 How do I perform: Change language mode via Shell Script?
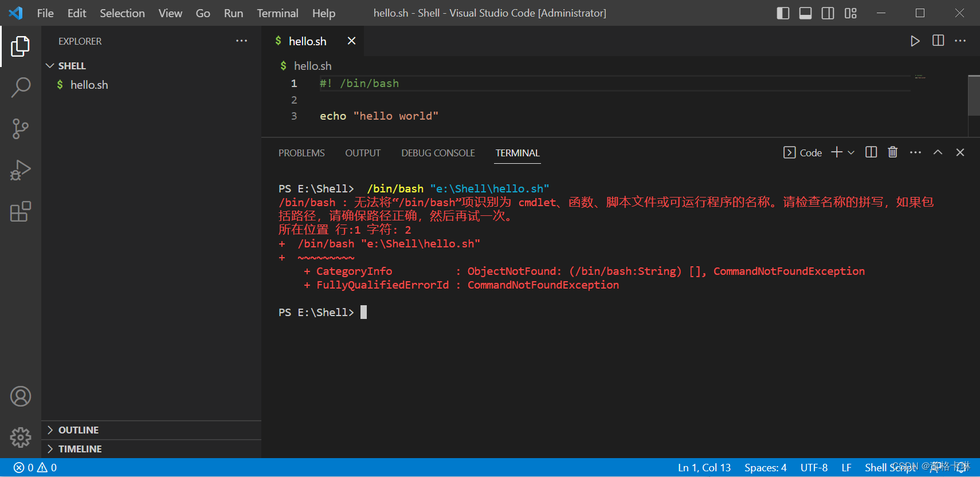coord(891,467)
